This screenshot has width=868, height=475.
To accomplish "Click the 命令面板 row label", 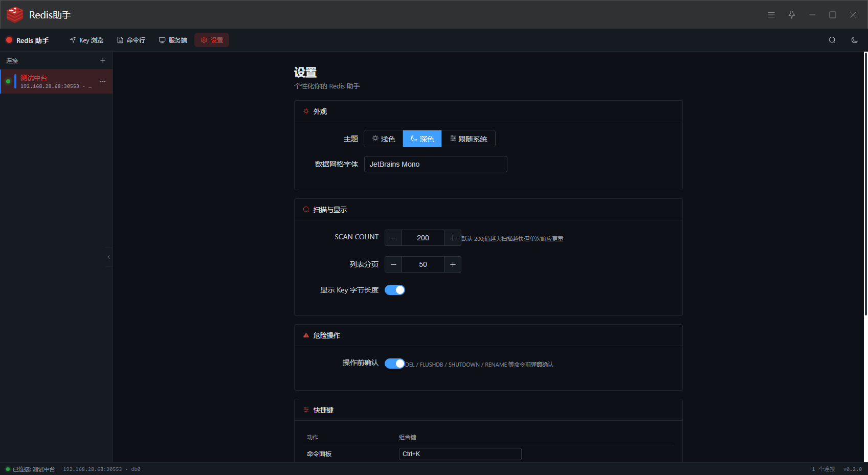I will pos(319,454).
